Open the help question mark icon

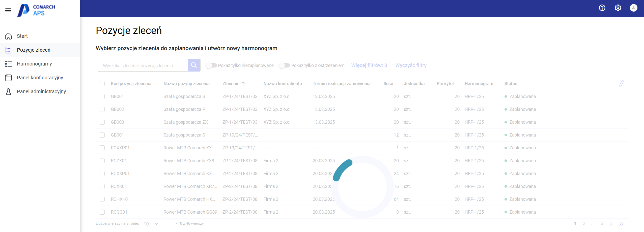(x=602, y=8)
